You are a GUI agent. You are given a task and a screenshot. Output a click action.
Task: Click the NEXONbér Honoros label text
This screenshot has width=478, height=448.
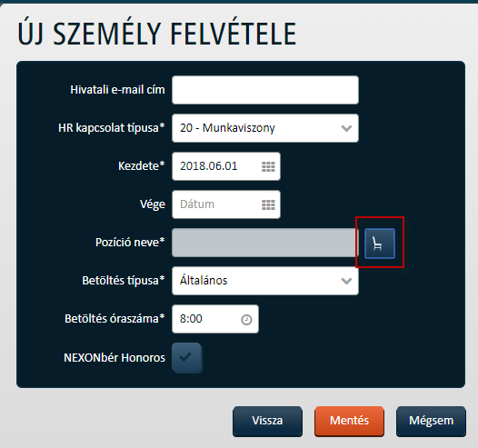[x=115, y=357]
